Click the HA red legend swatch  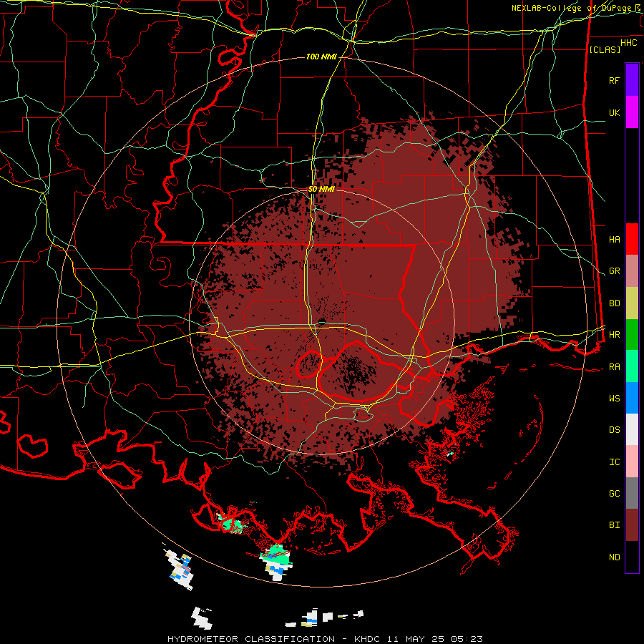[632, 239]
